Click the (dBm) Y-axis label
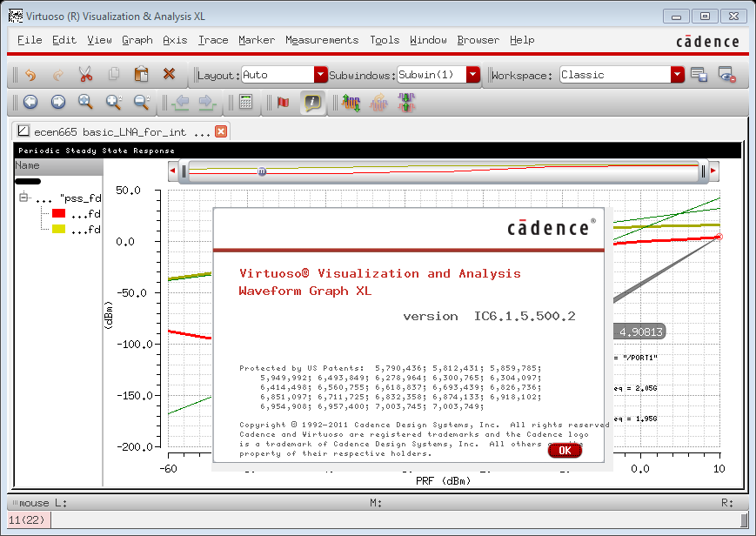This screenshot has height=536, width=756. coord(109,316)
